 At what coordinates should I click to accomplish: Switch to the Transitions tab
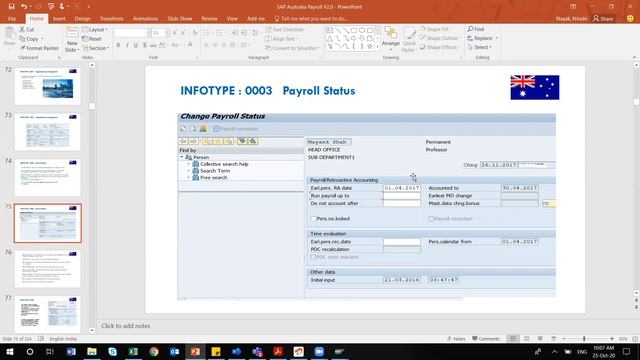pos(111,18)
